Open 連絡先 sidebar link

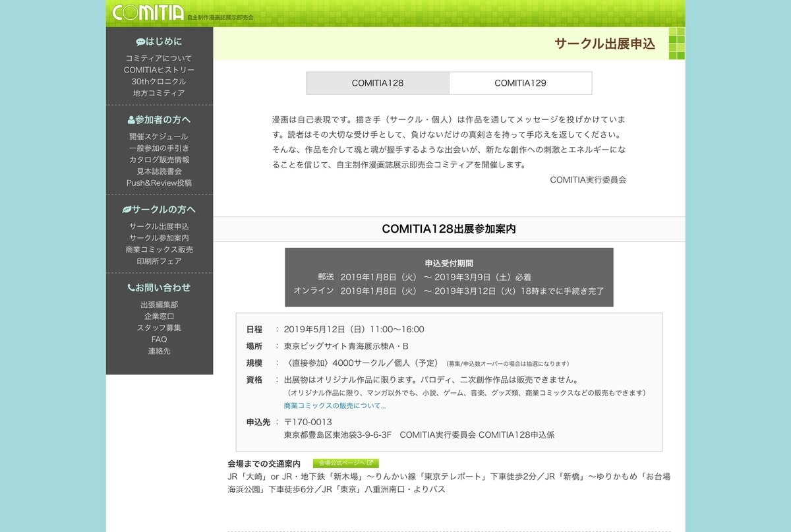pyautogui.click(x=159, y=351)
